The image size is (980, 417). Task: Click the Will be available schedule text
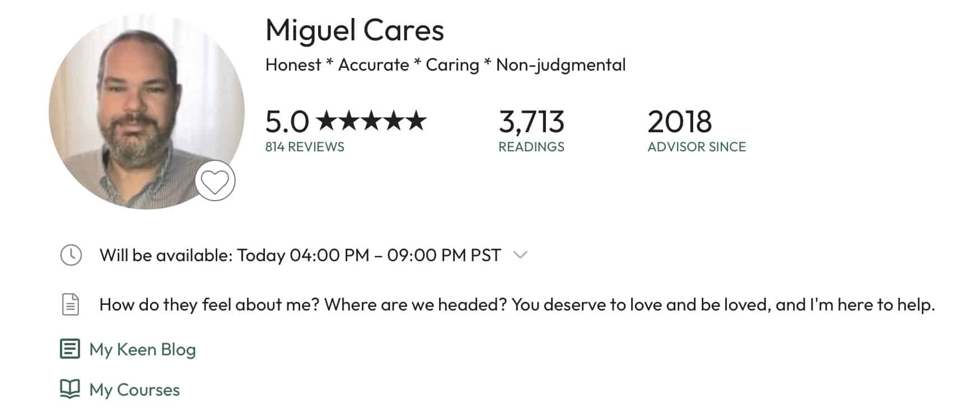coord(300,255)
